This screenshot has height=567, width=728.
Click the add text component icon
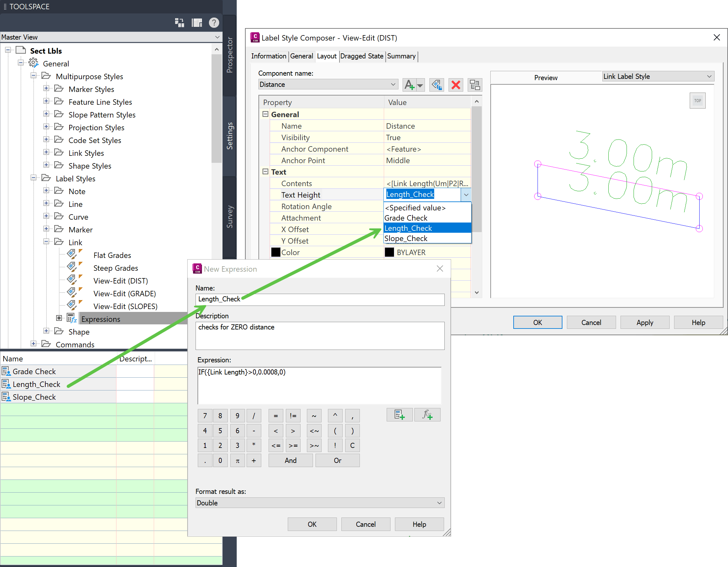[x=409, y=85]
